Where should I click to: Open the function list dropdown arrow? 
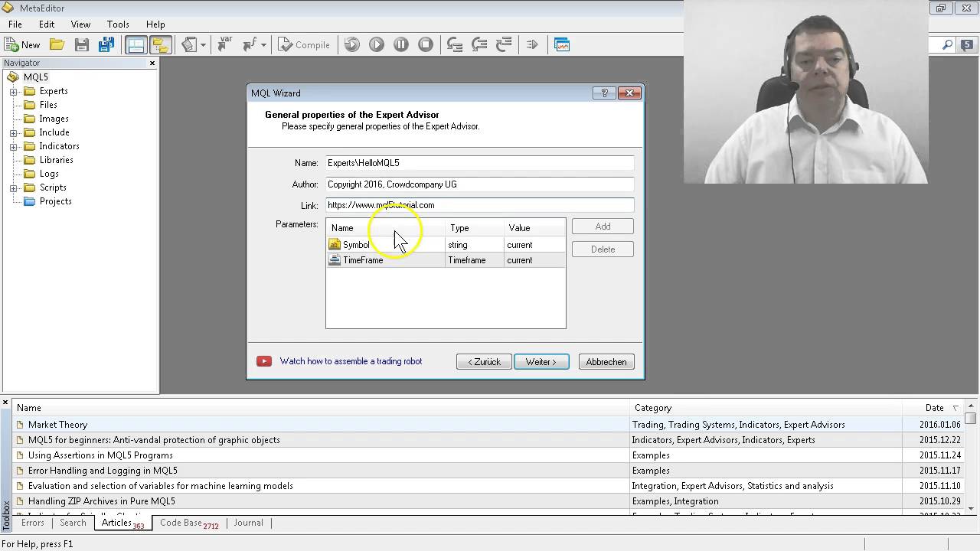click(263, 45)
